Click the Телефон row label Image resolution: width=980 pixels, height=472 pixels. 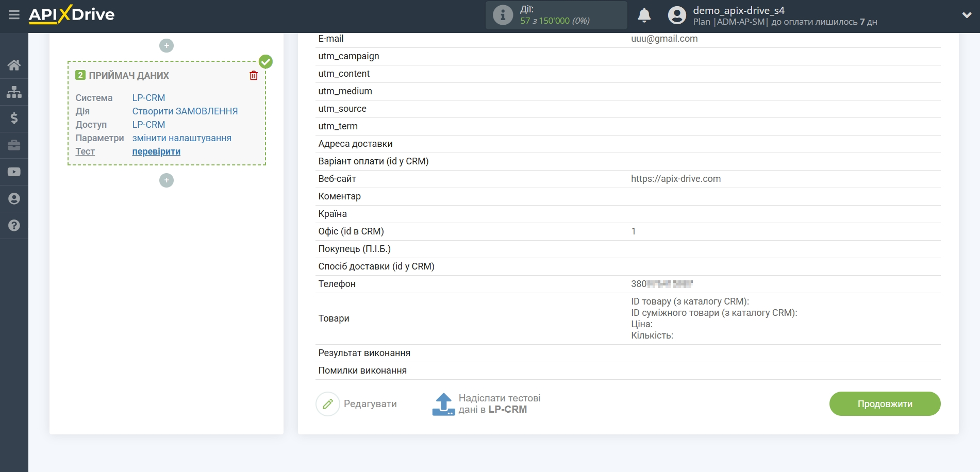coord(337,284)
